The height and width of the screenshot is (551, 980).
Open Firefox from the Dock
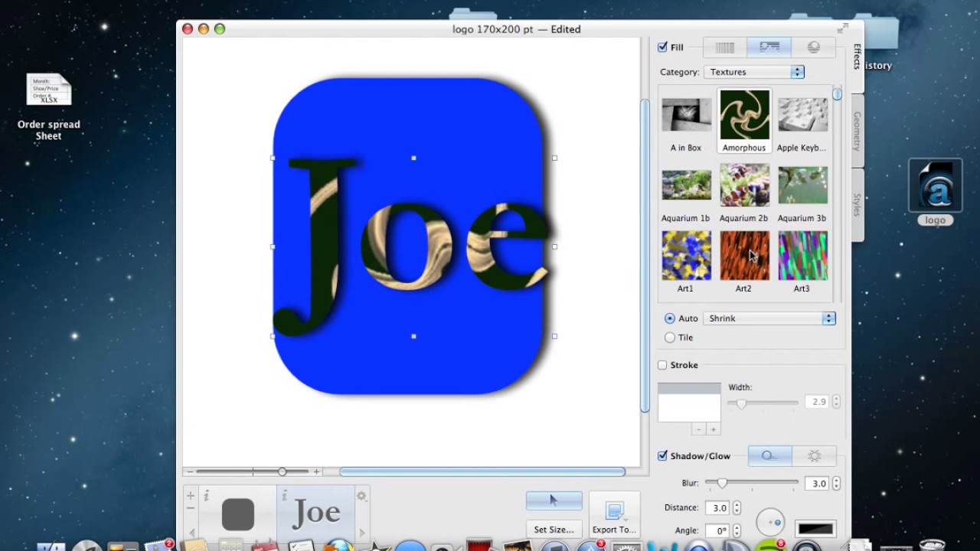[x=339, y=546]
